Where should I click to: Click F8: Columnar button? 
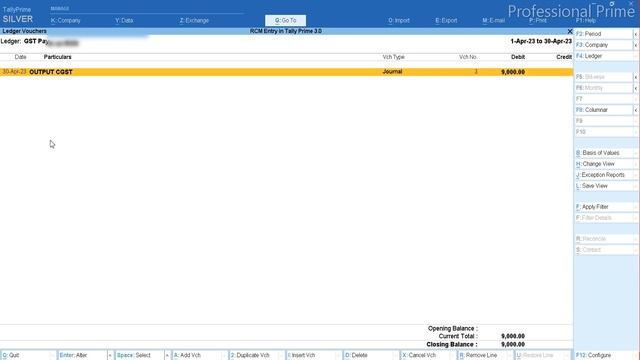604,110
